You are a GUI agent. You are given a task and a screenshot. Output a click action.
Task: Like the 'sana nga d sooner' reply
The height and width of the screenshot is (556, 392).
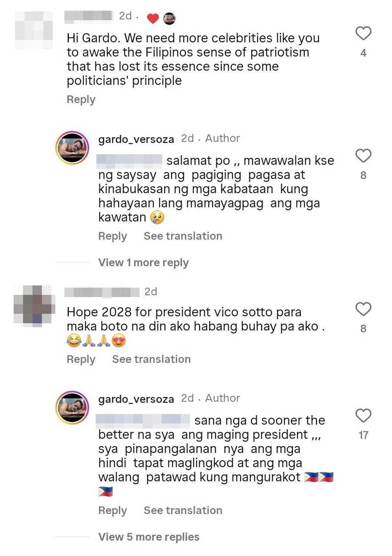point(363,416)
